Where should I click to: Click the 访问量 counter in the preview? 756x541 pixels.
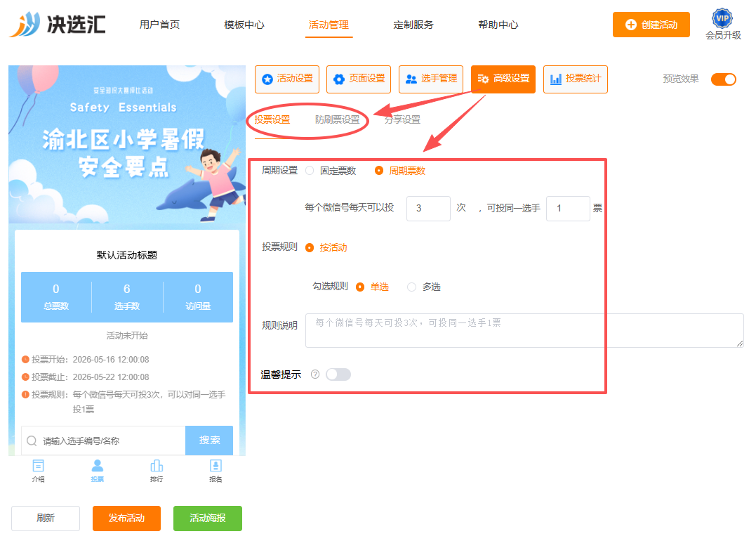click(x=198, y=296)
